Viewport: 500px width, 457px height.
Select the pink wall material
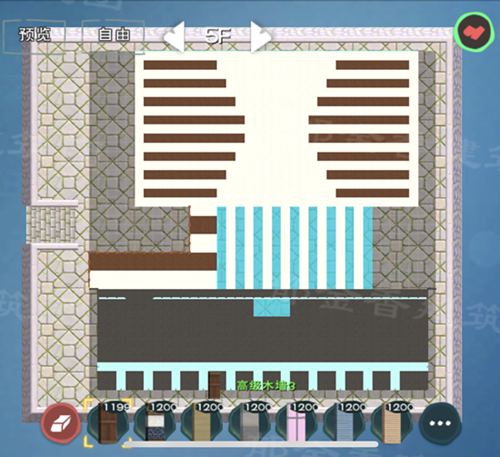[x=297, y=424]
